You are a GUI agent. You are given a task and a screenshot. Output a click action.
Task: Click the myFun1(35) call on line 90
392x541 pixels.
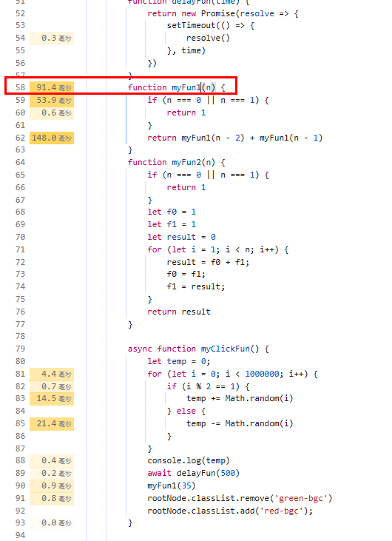click(x=172, y=485)
